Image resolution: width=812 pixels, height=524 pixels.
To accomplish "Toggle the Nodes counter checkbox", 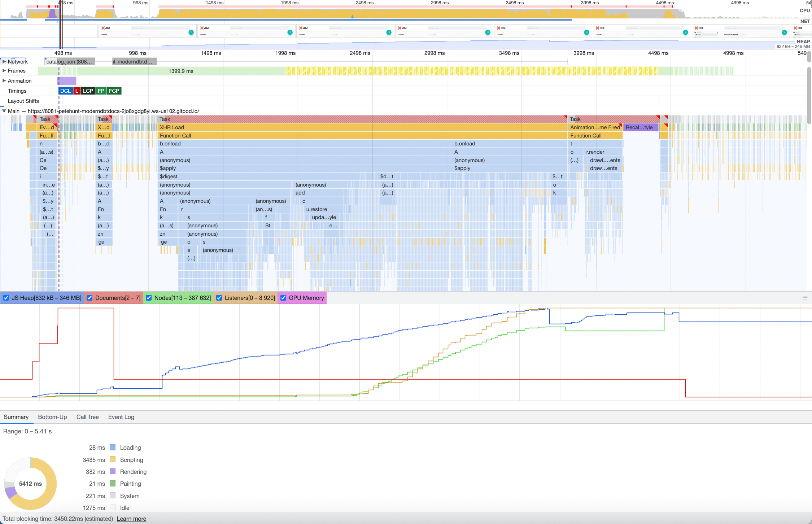I will click(149, 298).
